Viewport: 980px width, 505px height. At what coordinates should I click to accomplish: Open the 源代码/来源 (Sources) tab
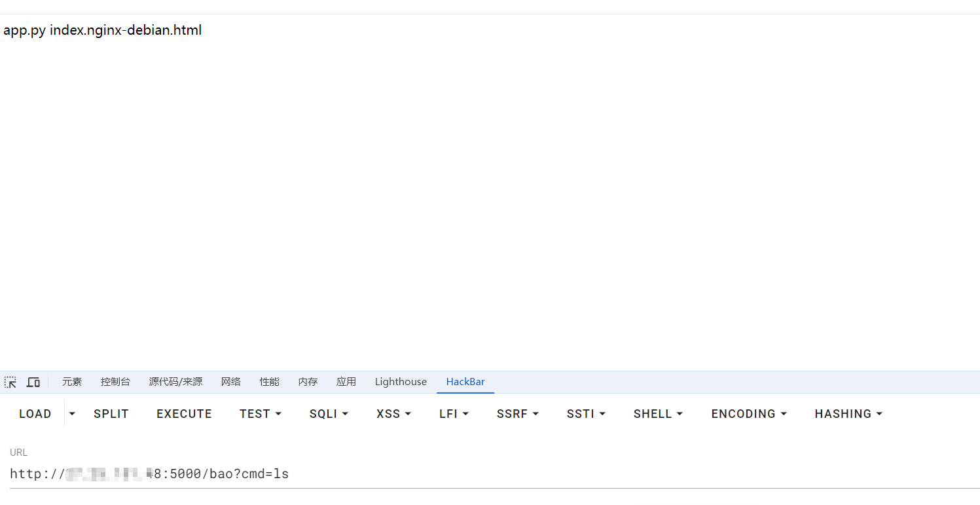click(175, 382)
